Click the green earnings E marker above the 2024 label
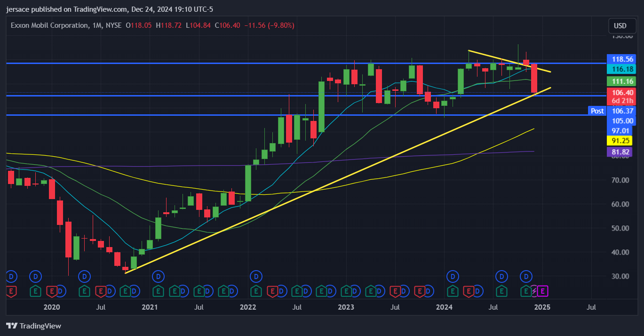644x336 pixels. pyautogui.click(x=453, y=291)
